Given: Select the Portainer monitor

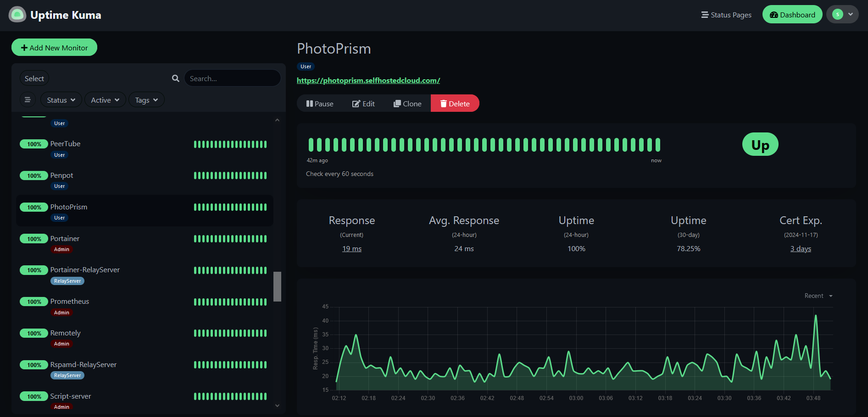Looking at the screenshot, I should pyautogui.click(x=145, y=243).
